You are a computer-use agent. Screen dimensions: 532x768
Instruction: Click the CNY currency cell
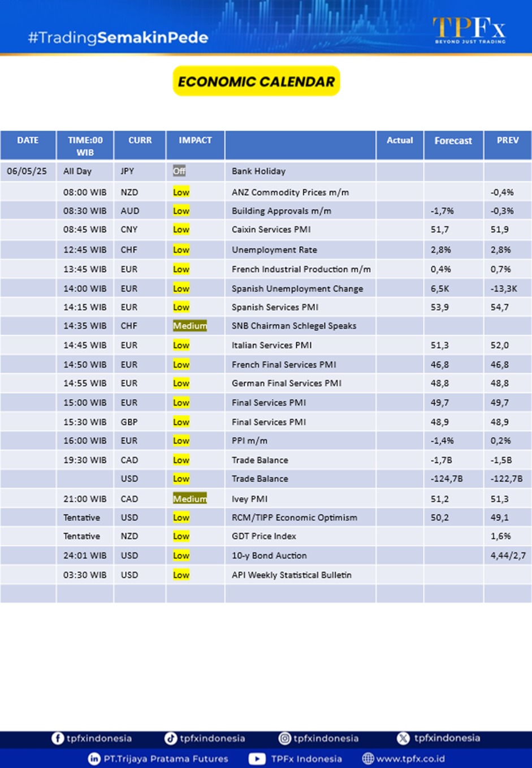click(x=129, y=230)
